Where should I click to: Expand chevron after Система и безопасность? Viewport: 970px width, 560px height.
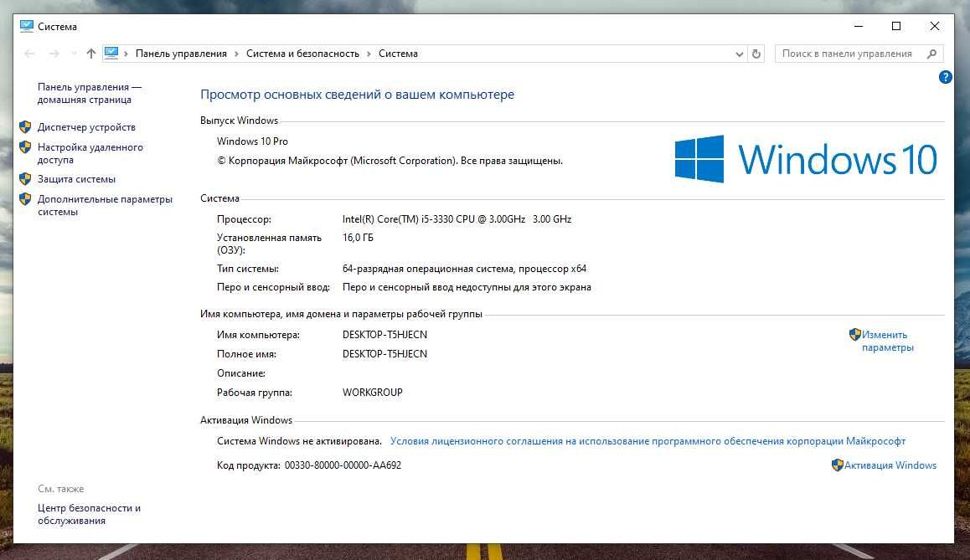coord(369,54)
